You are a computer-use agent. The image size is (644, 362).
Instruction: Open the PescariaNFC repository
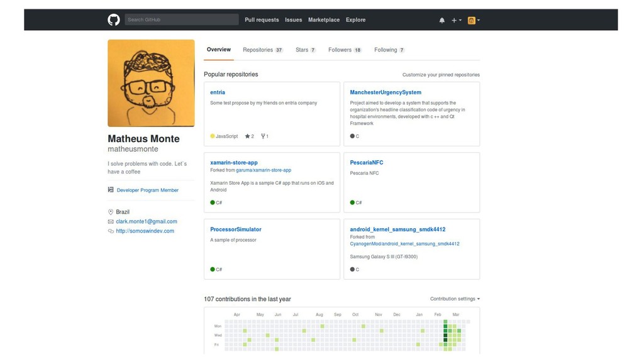367,163
